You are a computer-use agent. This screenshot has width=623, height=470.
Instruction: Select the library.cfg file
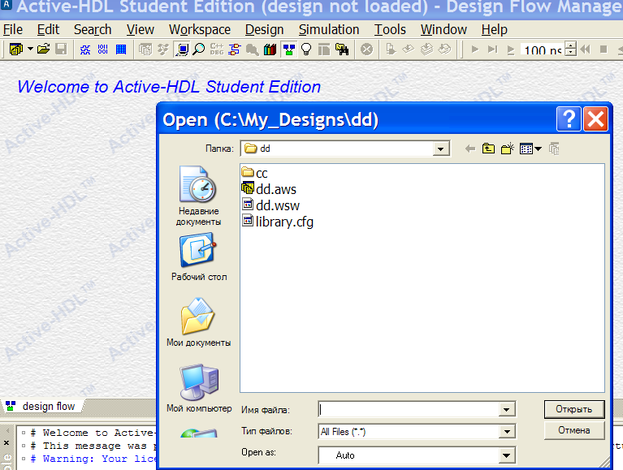tap(278, 222)
